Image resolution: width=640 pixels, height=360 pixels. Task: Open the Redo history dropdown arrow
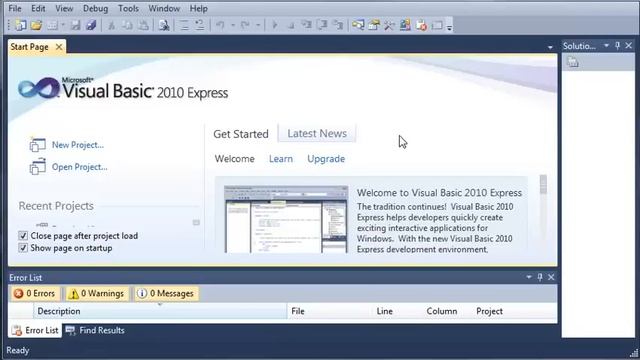click(x=258, y=25)
